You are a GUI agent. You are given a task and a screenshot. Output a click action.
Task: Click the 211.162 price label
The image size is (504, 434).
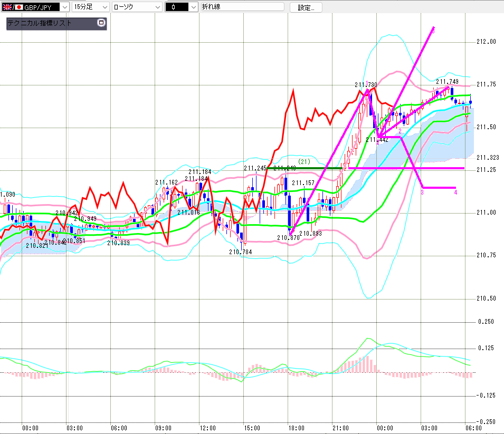[x=166, y=182]
